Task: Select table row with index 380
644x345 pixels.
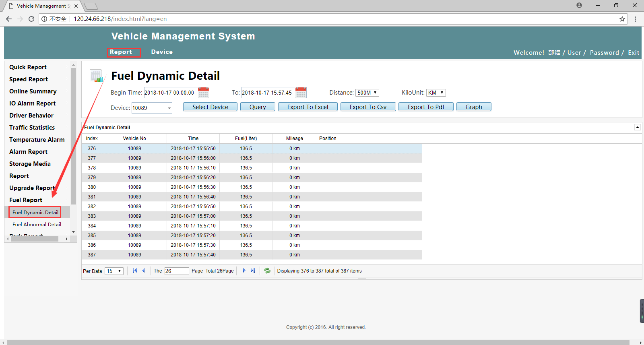Action: click(x=252, y=187)
